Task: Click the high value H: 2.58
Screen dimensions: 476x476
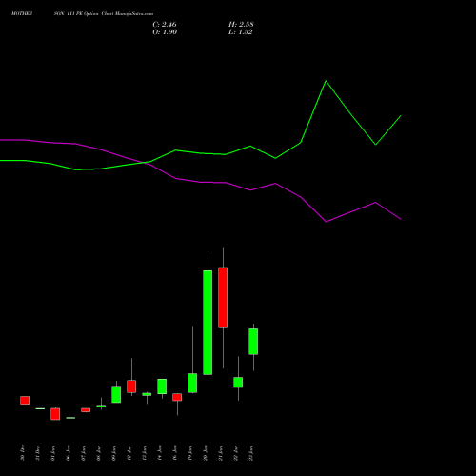Action: coord(241,25)
